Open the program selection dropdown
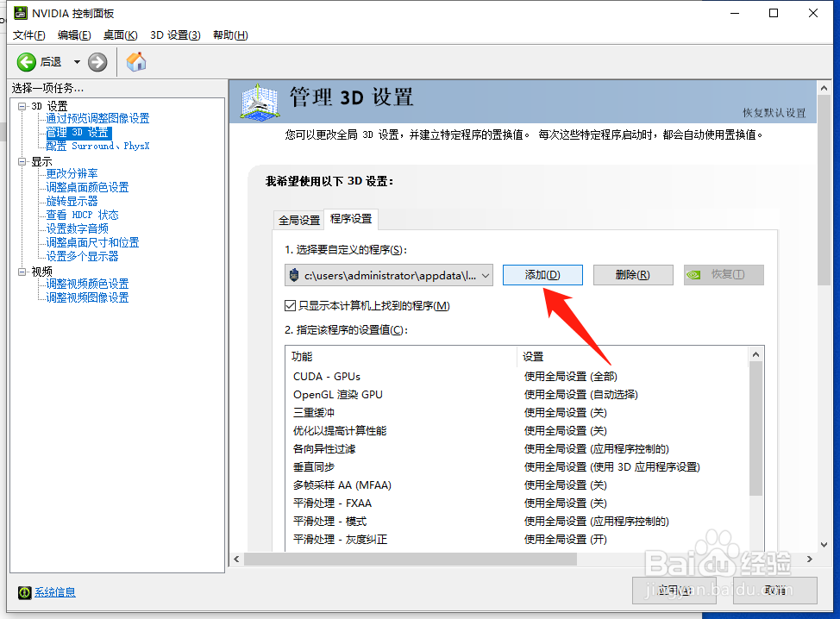 [389, 275]
